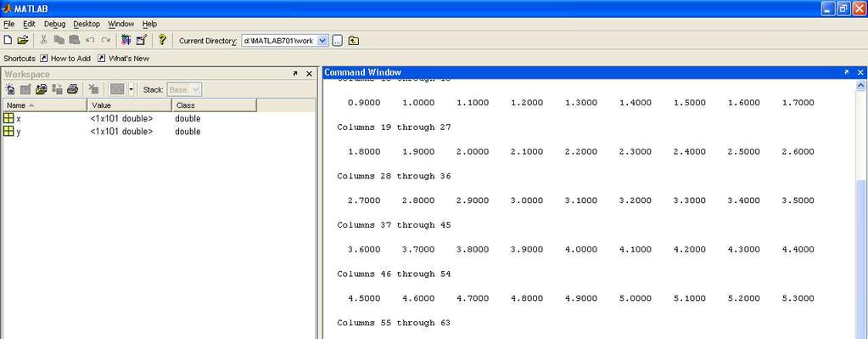Open the Help menu

[149, 24]
